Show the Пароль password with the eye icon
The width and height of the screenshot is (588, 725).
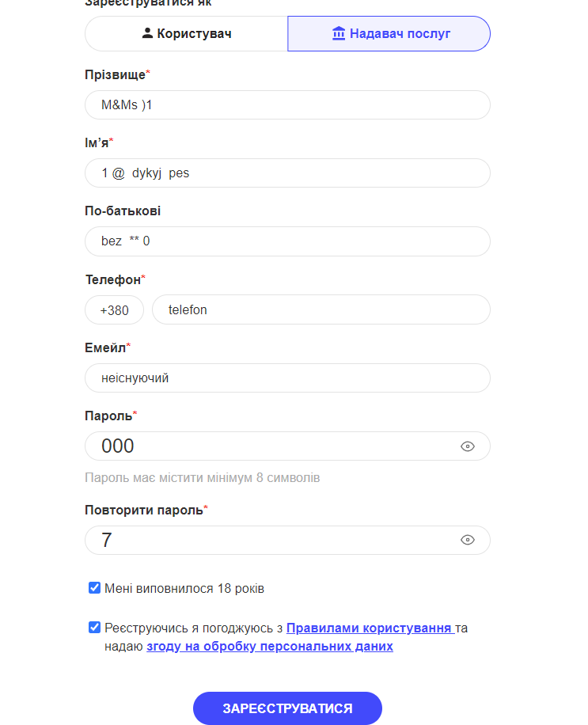pyautogui.click(x=469, y=446)
